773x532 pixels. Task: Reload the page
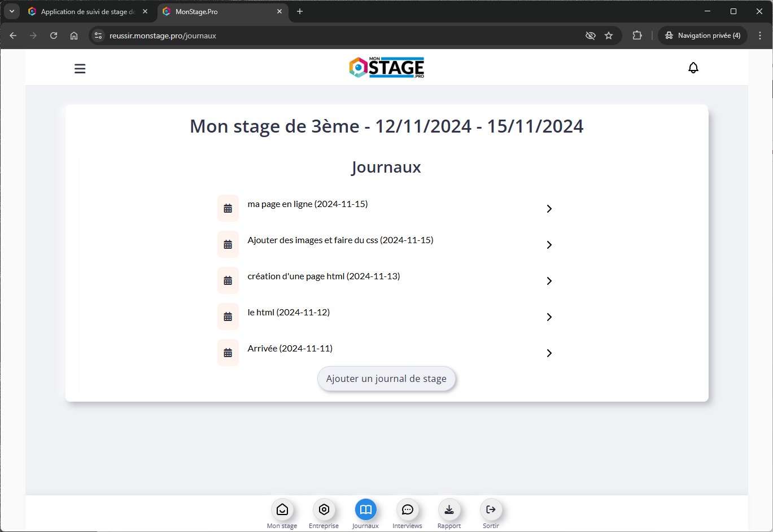click(54, 36)
